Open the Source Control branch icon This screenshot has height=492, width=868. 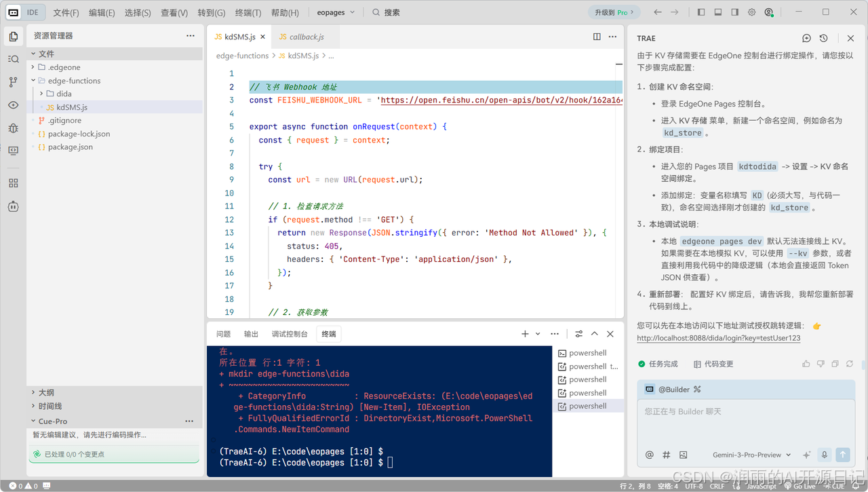tap(13, 82)
